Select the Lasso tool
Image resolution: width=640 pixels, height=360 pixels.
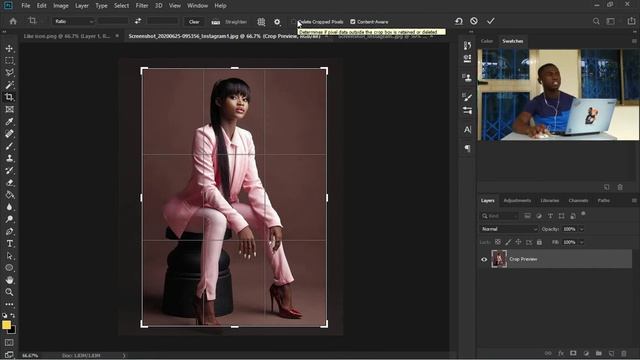[x=9, y=73]
